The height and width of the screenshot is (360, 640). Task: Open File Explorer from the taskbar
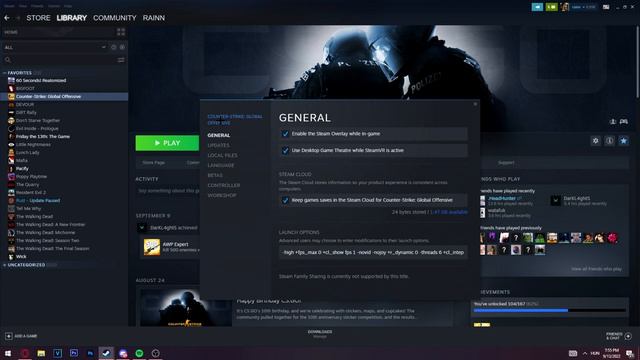[x=41, y=353]
